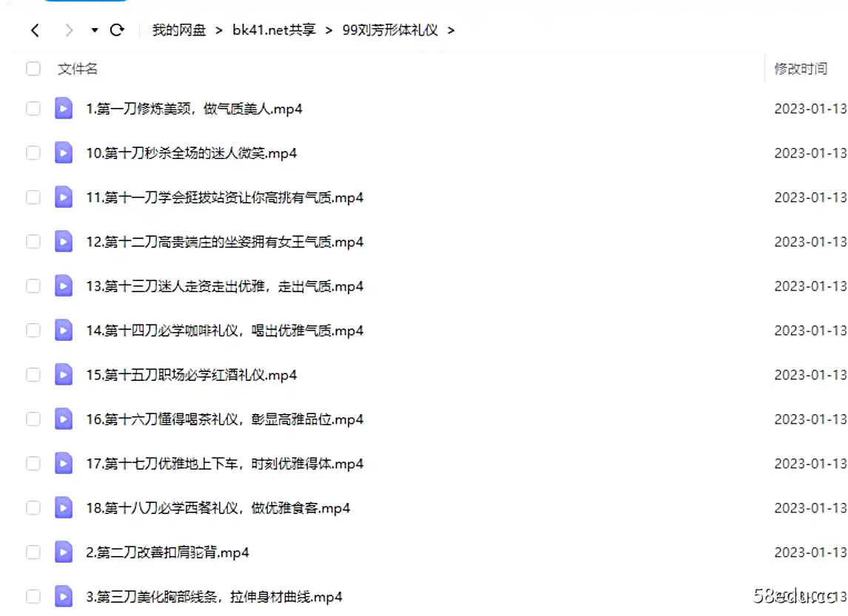
Task: Click the back navigation arrow
Action: (35, 30)
